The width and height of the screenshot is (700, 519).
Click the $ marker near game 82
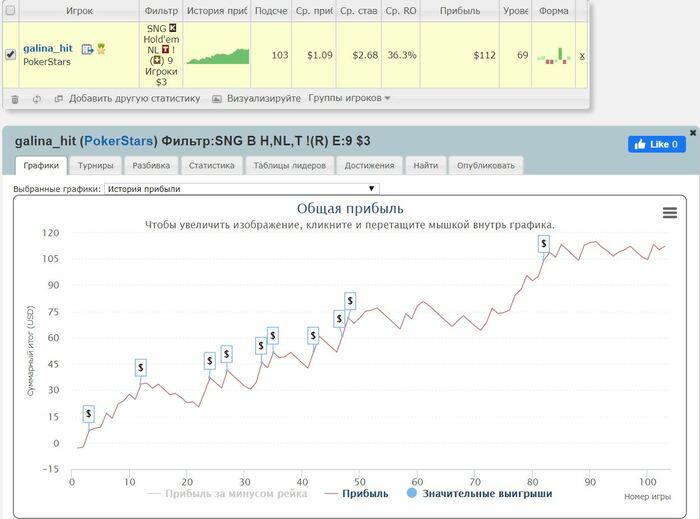click(543, 244)
